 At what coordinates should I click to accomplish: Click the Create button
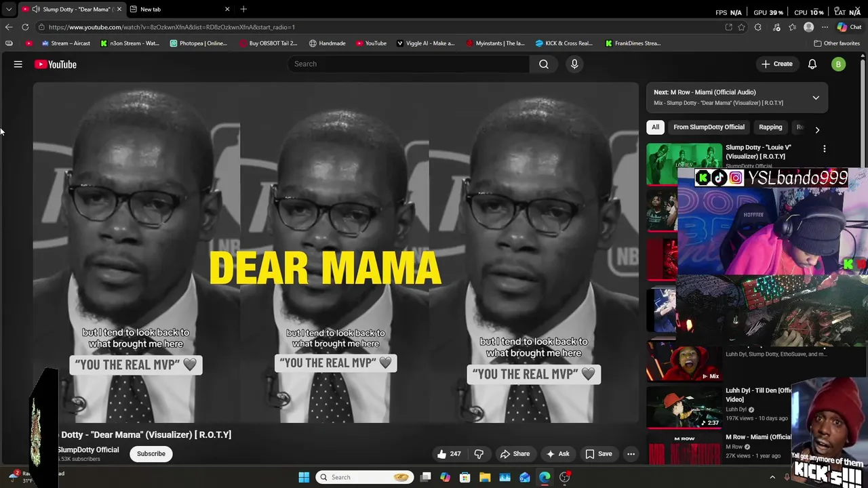(x=776, y=64)
